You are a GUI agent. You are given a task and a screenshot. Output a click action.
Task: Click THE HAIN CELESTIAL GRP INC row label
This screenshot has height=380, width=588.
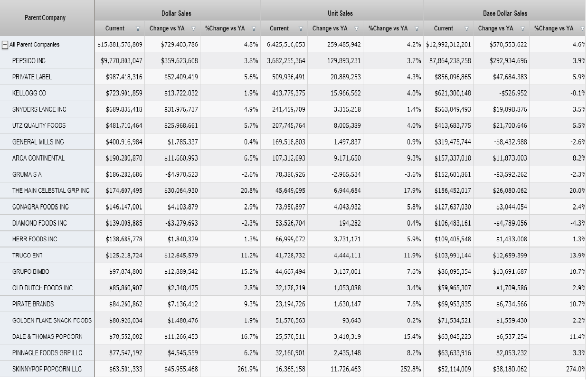click(51, 190)
